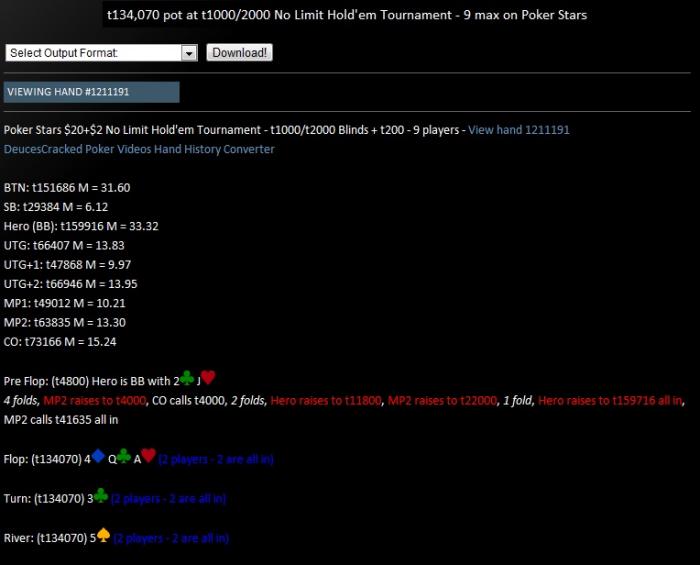Open the View hand 1211191 link
The image size is (700, 565).
click(x=519, y=130)
